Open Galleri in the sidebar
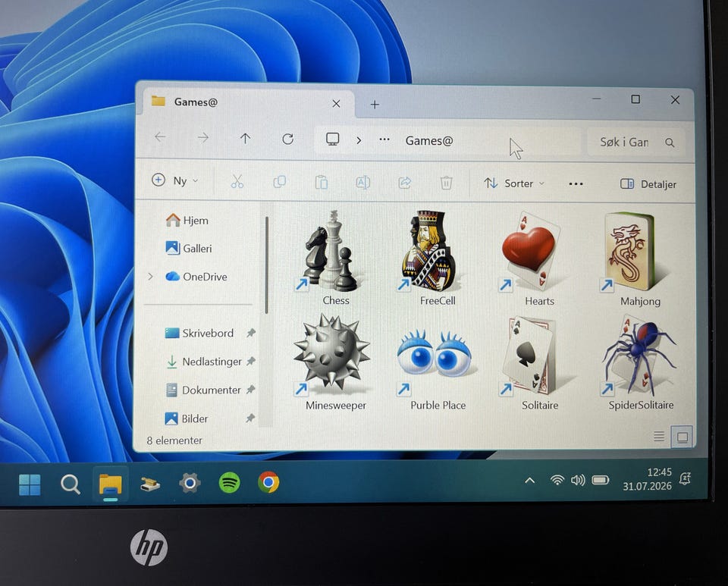The width and height of the screenshot is (728, 586). (189, 248)
